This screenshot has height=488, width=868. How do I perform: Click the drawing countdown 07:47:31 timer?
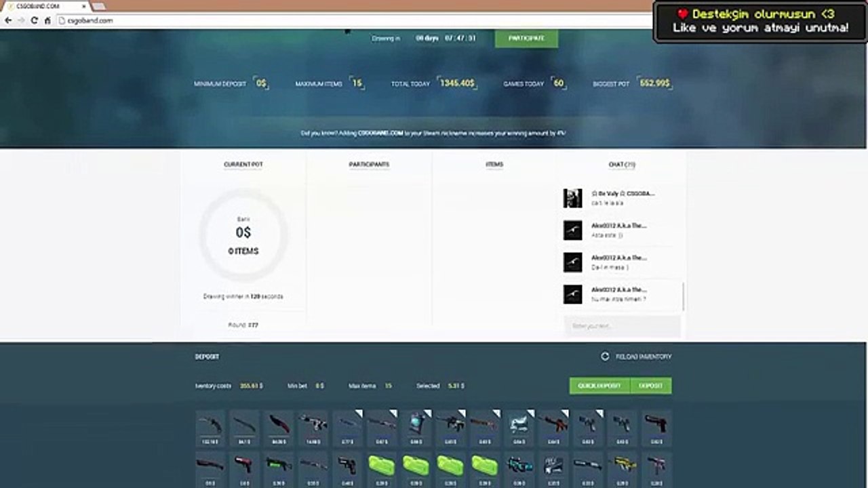point(460,39)
